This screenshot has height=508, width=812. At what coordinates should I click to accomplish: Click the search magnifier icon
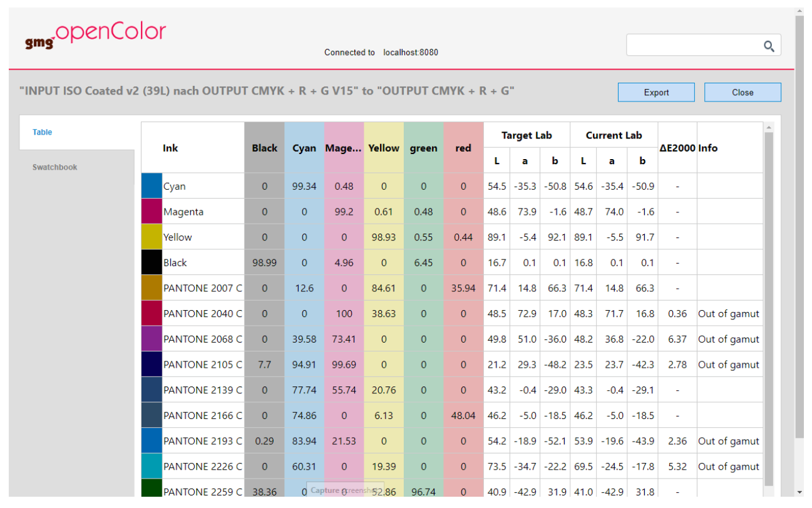[x=769, y=46]
